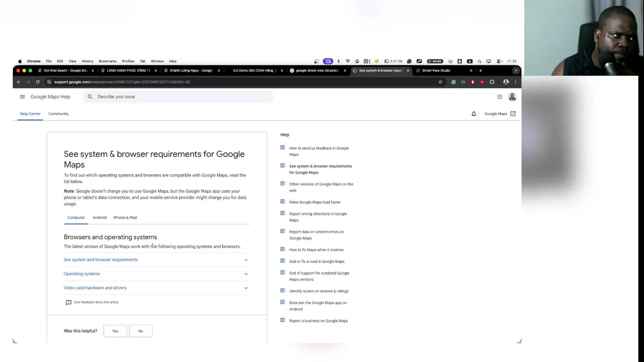Viewport: 644px width, 362px height.
Task: Open the tab search dropdown
Action: (516, 70)
